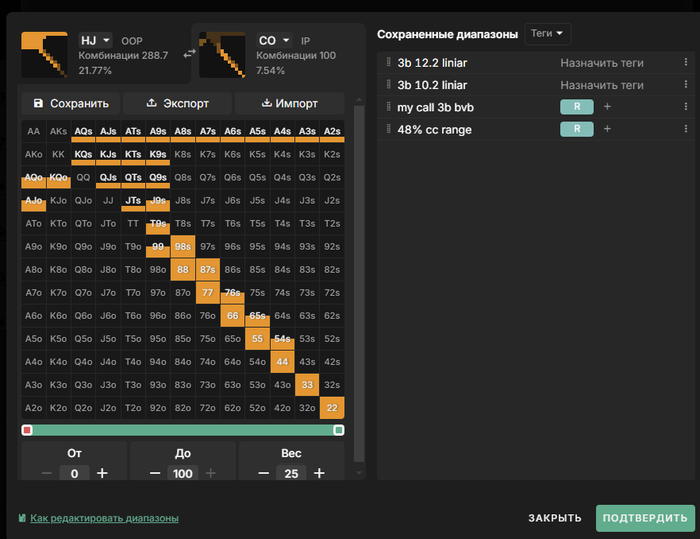Toggle 77 cell in range grid

(x=208, y=292)
